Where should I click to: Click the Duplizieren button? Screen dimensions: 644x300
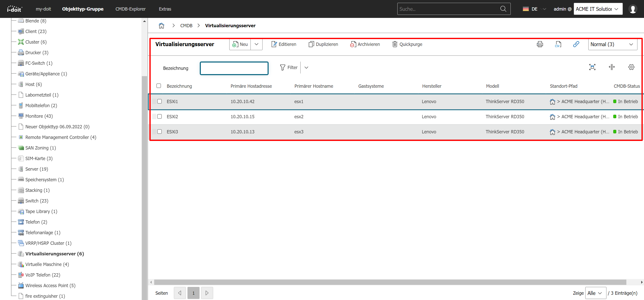click(x=323, y=44)
